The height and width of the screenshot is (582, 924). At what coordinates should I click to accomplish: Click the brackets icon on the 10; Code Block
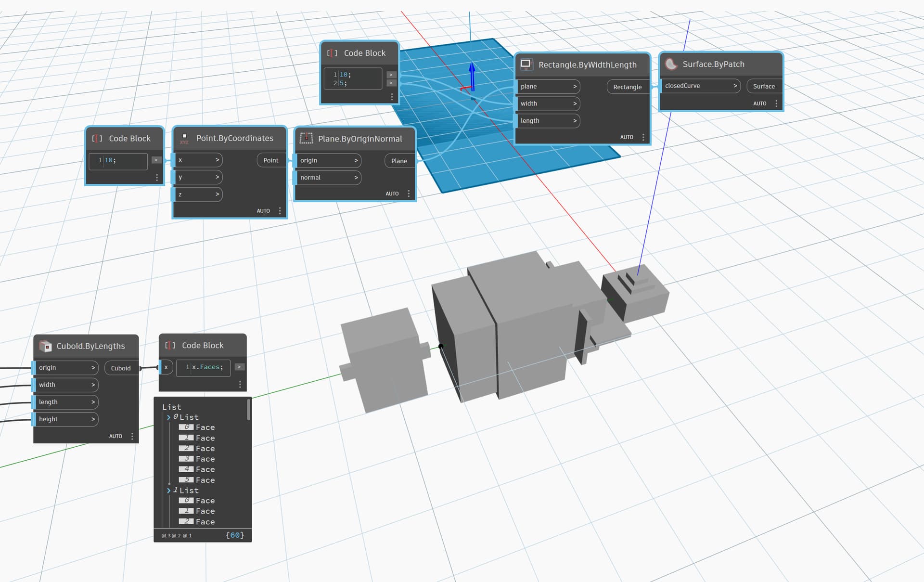[96, 138]
